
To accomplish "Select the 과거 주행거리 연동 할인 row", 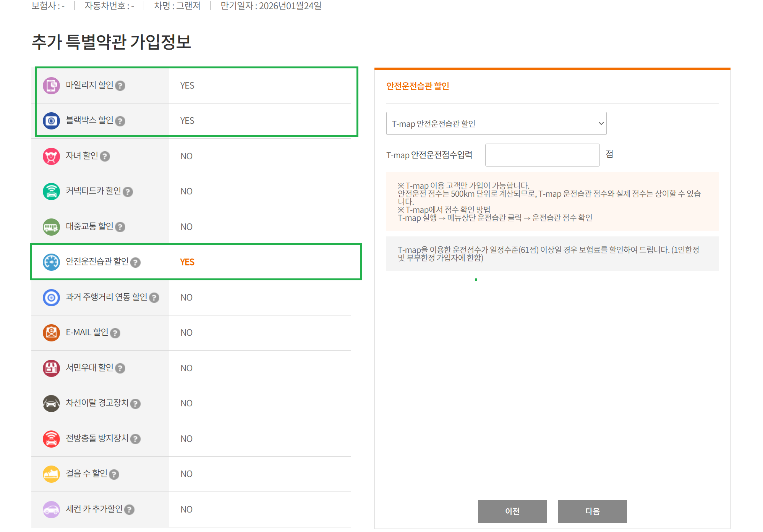I will click(x=106, y=297).
